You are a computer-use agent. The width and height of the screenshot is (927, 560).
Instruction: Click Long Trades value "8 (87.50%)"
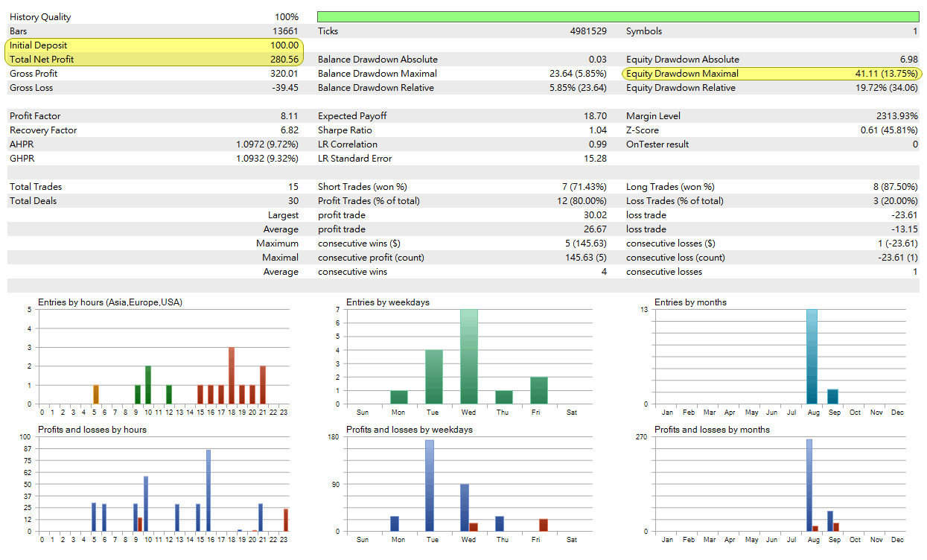(x=895, y=187)
